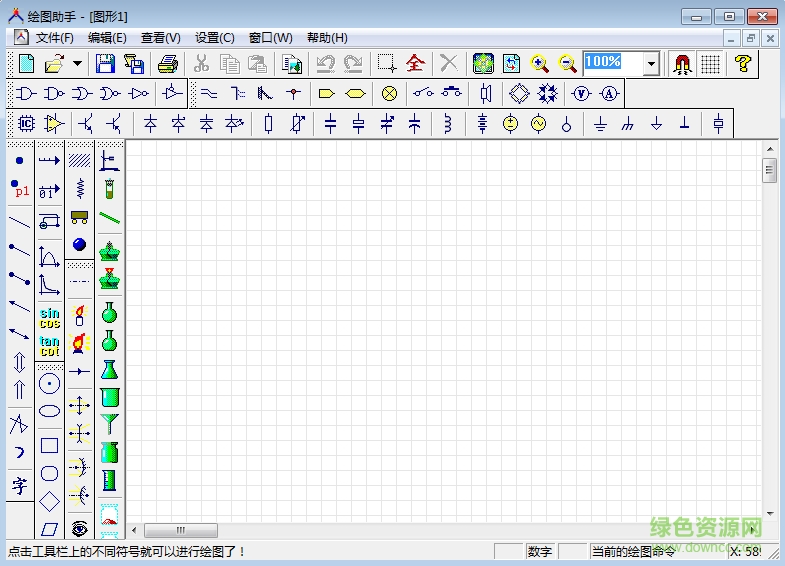This screenshot has height=566, width=785.
Task: Click the 数字 status bar indicator
Action: (x=540, y=551)
